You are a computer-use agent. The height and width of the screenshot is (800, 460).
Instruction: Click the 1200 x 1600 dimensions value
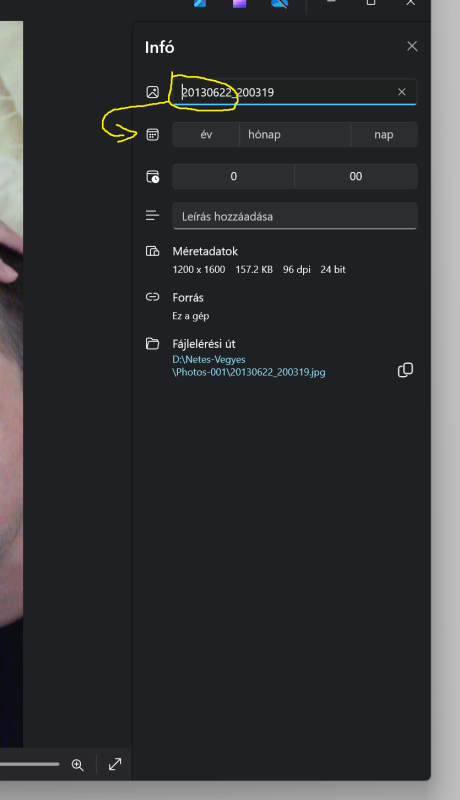coord(199,269)
